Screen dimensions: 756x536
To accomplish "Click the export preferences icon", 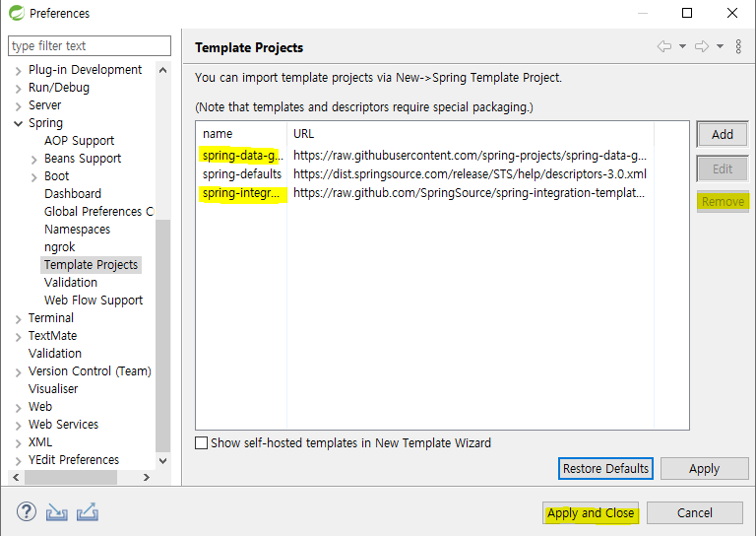I will pos(88,512).
